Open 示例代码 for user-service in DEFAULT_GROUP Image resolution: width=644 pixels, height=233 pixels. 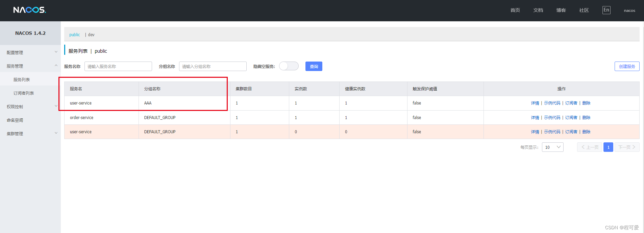[552, 132]
